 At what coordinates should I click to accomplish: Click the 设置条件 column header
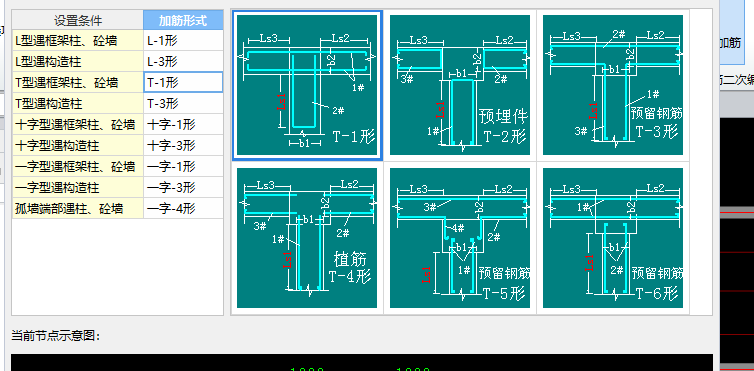[x=78, y=20]
